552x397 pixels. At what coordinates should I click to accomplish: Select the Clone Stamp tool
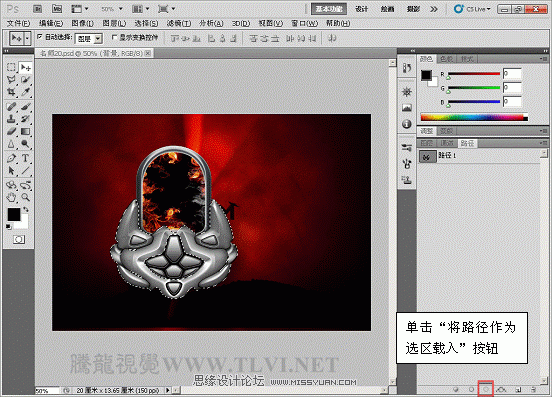click(11, 119)
